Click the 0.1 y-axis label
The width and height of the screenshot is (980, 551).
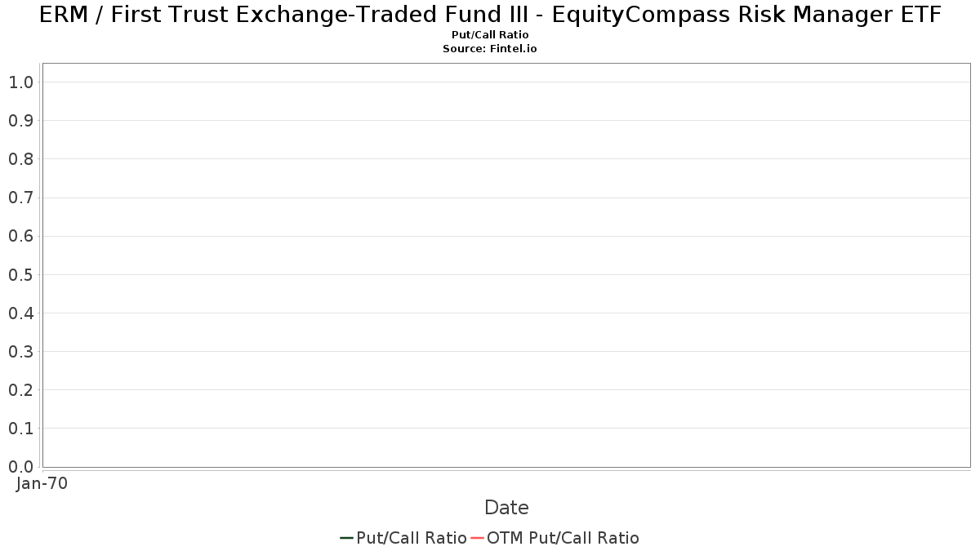pyautogui.click(x=21, y=428)
